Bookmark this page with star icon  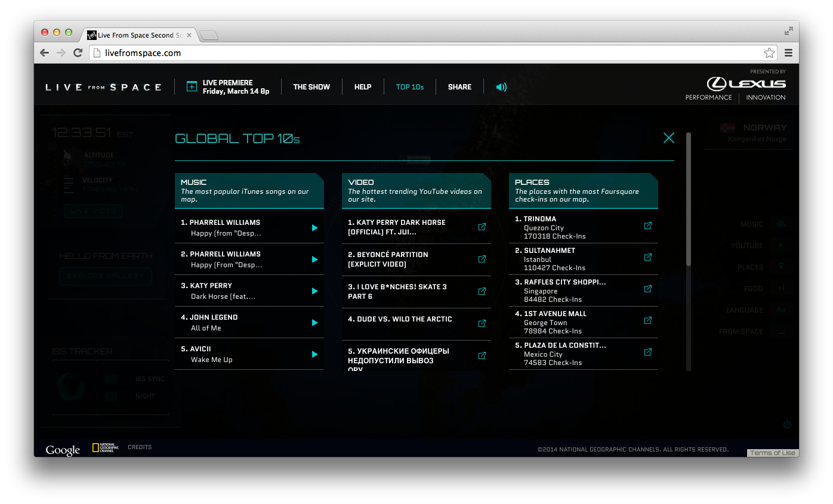pyautogui.click(x=769, y=53)
